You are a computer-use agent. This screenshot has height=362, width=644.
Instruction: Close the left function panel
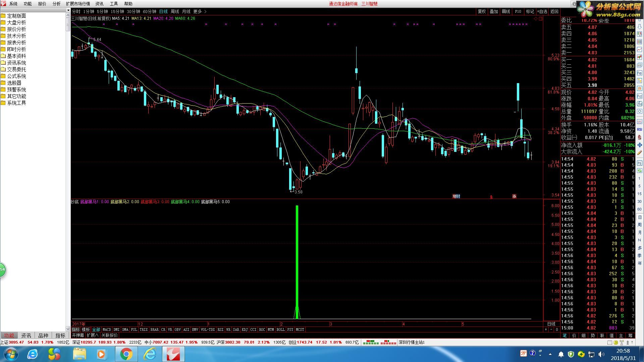68,11
